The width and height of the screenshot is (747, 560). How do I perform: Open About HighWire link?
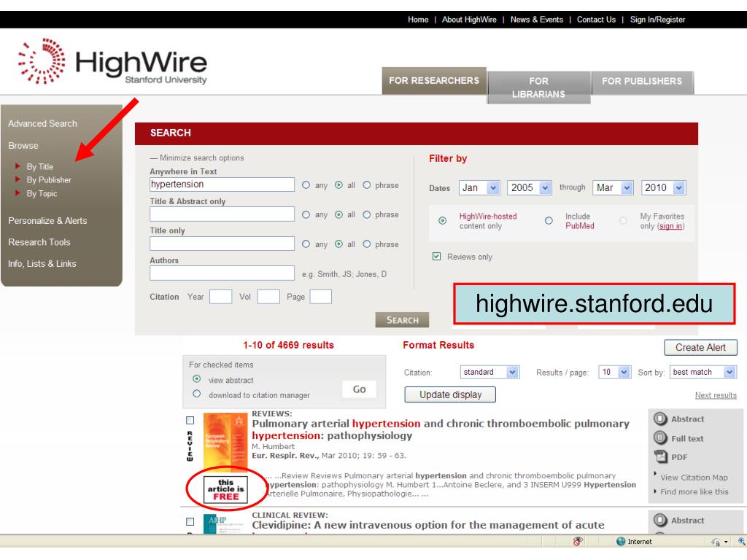(469, 20)
